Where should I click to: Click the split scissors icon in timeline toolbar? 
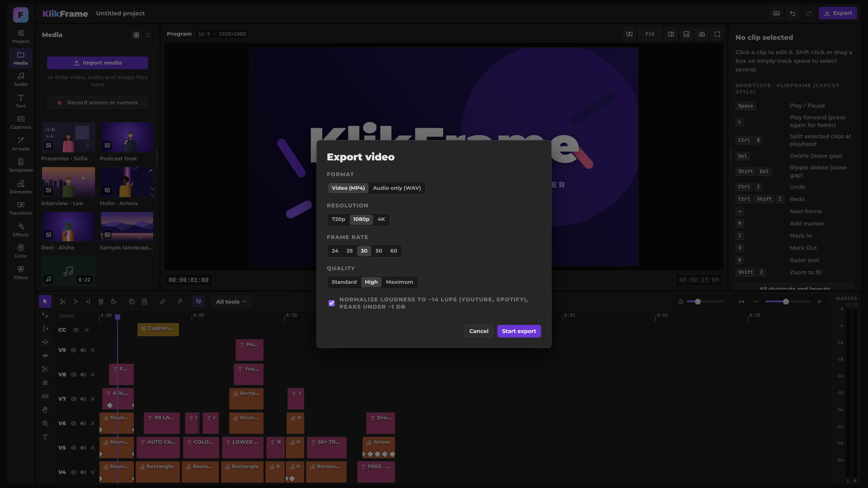(63, 301)
